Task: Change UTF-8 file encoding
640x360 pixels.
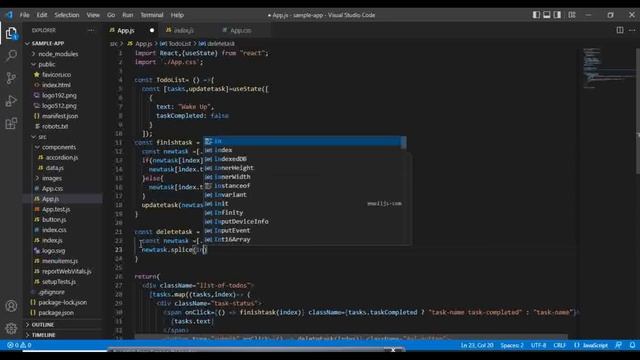Action: [x=538, y=345]
